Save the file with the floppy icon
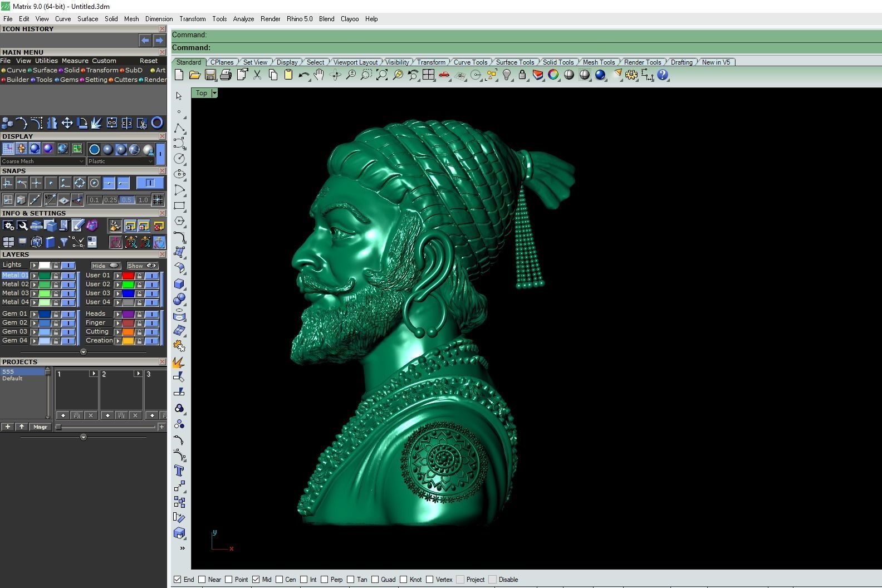 click(210, 75)
